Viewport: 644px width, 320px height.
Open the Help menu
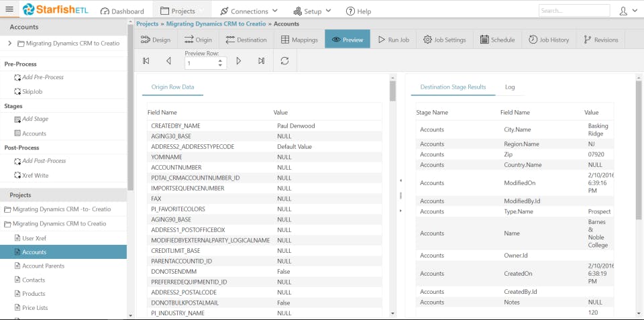[358, 11]
